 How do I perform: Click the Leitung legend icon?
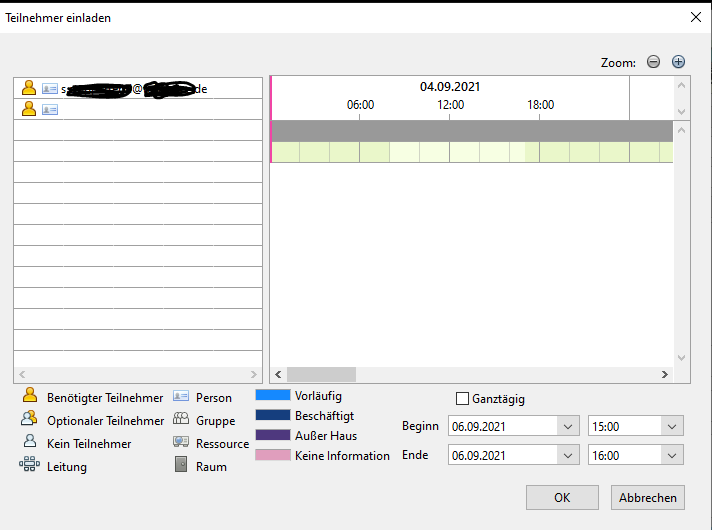tap(30, 465)
